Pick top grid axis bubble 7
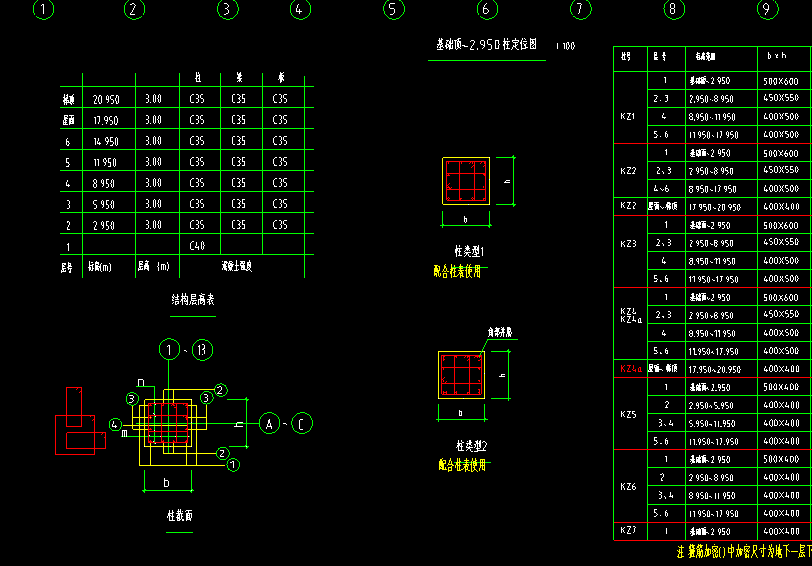The height and width of the screenshot is (566, 812). tap(581, 9)
